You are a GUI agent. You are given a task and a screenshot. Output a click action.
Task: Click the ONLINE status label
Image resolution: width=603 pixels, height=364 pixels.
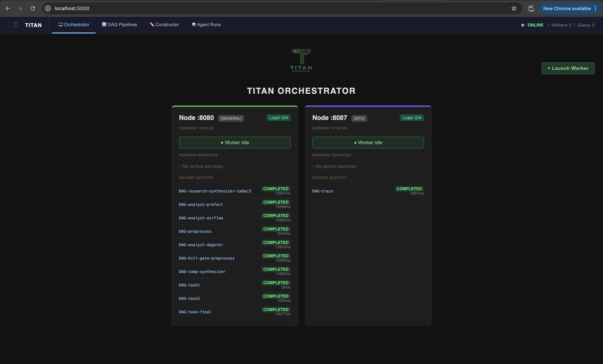coord(535,25)
